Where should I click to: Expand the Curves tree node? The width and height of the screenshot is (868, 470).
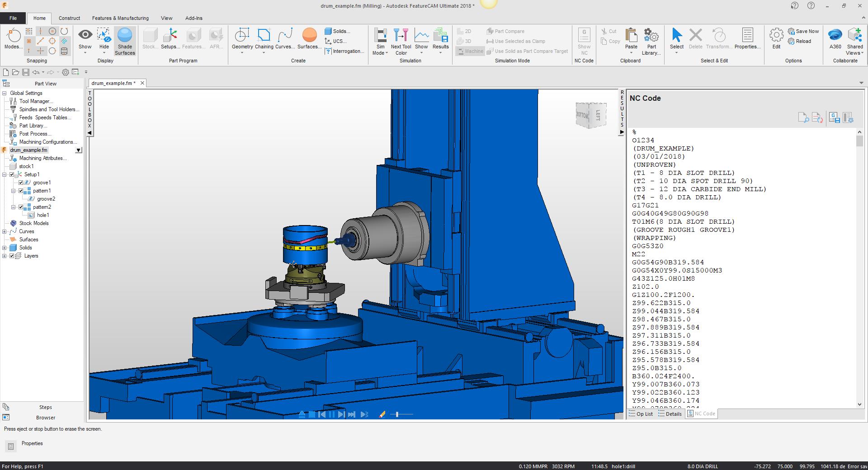pyautogui.click(x=5, y=231)
